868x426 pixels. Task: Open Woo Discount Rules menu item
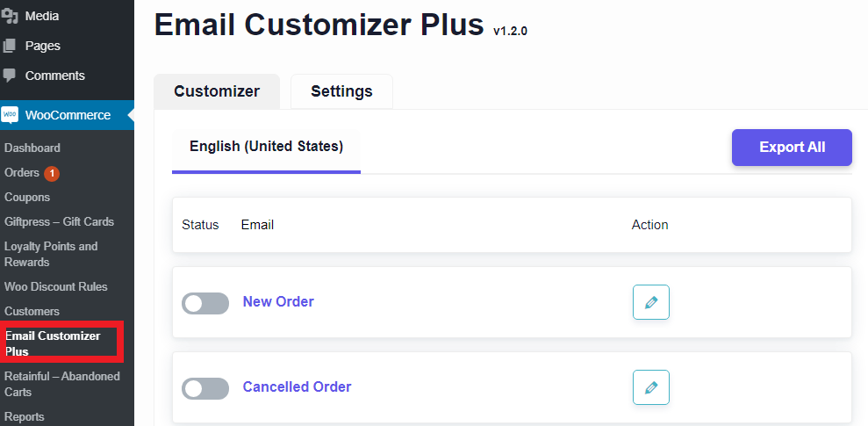tap(56, 287)
